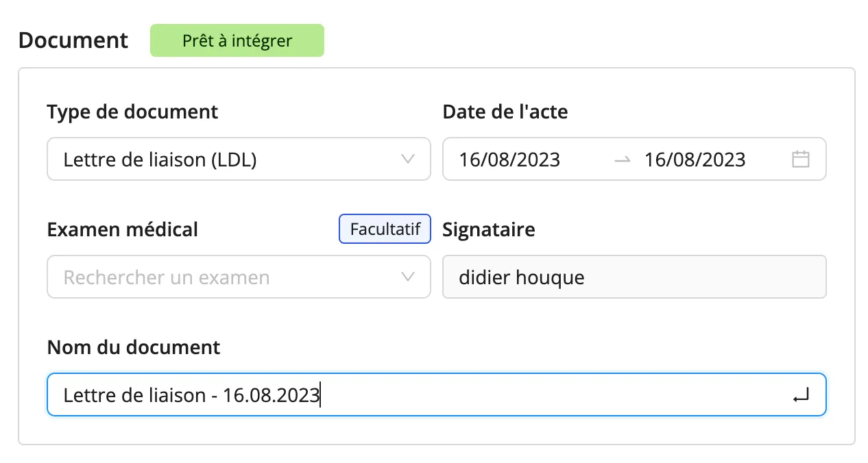The height and width of the screenshot is (463, 868).
Task: Select the start date 16/08/2023
Action: tap(509, 160)
